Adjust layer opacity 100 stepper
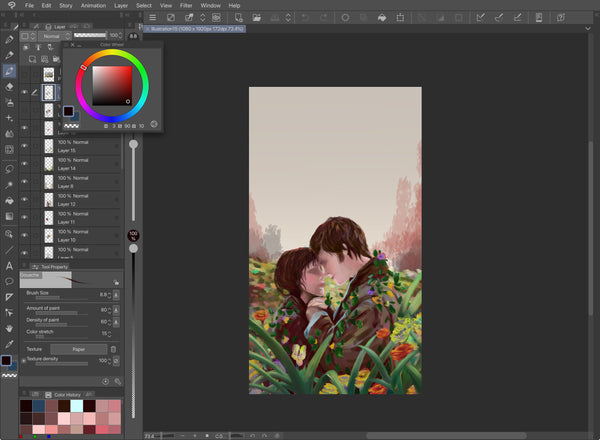The image size is (600, 440). pos(121,35)
